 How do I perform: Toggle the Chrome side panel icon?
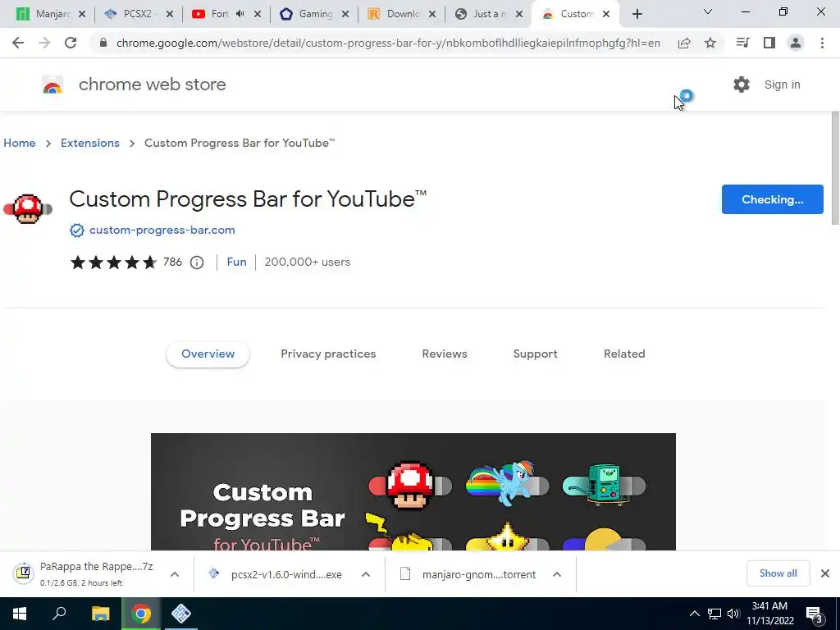tap(769, 43)
